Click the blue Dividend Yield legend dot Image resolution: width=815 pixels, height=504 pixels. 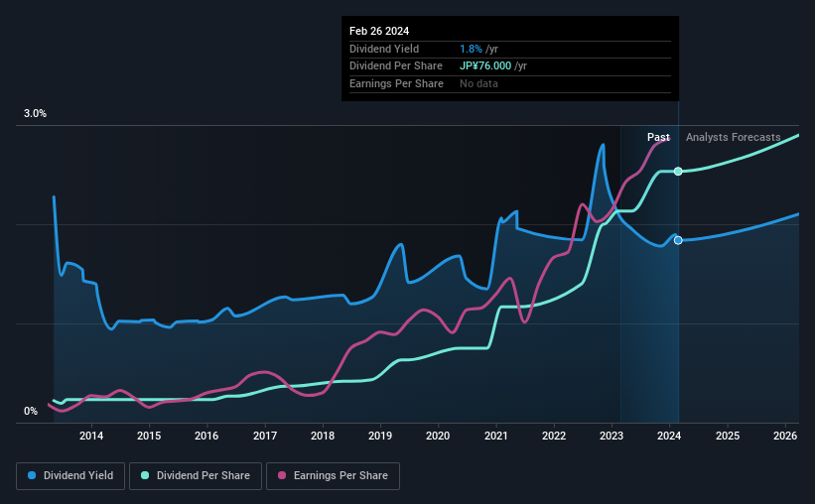click(x=32, y=475)
